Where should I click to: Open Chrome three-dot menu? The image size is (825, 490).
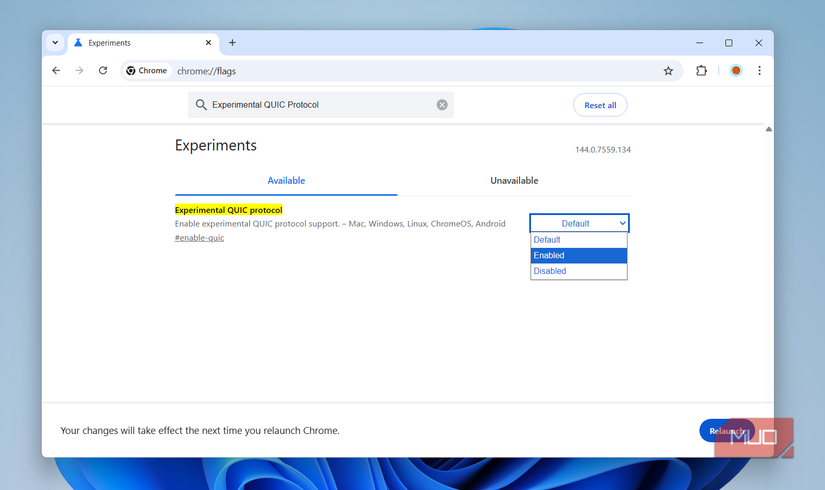point(759,71)
